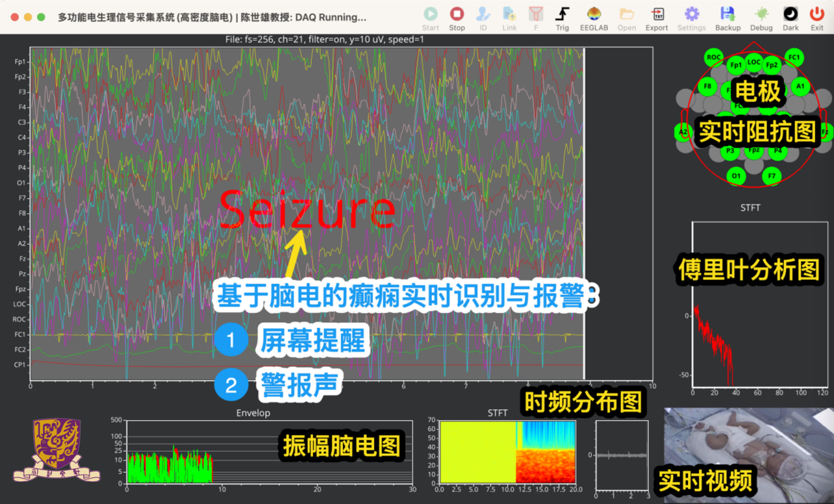Select the ROC electrode on head map
The image size is (834, 504).
tap(714, 57)
